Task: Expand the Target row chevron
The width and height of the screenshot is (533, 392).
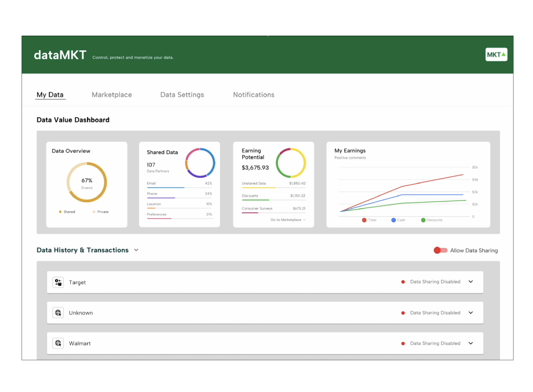Action: pyautogui.click(x=471, y=282)
